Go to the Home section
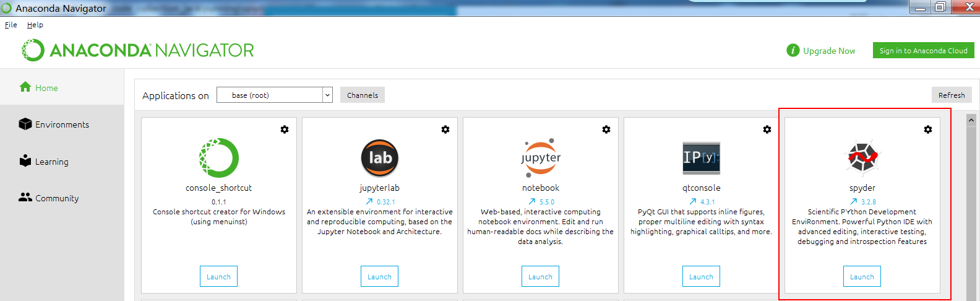Viewport: 980px width, 301px height. pos(62,87)
